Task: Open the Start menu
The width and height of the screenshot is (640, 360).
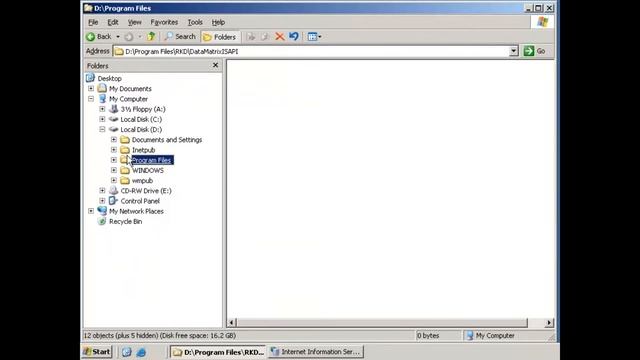Action: point(97,351)
